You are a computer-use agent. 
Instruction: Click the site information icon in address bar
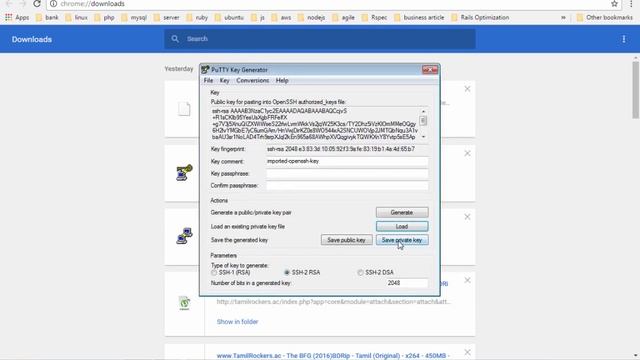[x=53, y=4]
